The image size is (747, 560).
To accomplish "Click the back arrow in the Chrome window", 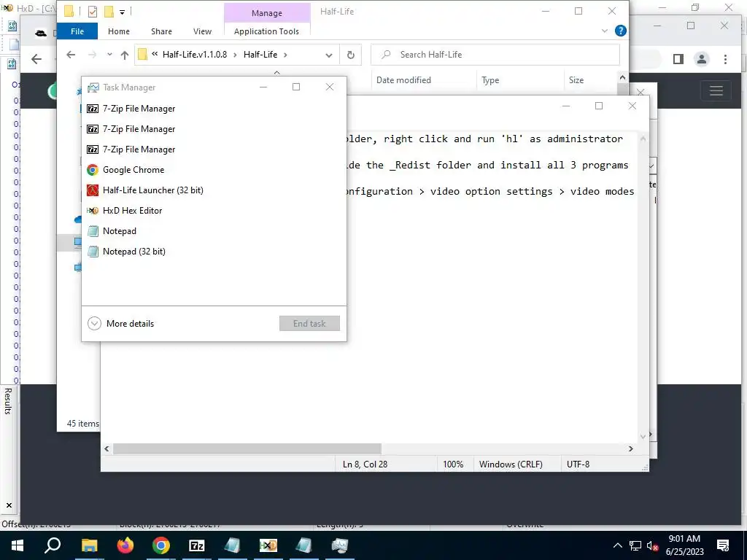I will tap(36, 59).
